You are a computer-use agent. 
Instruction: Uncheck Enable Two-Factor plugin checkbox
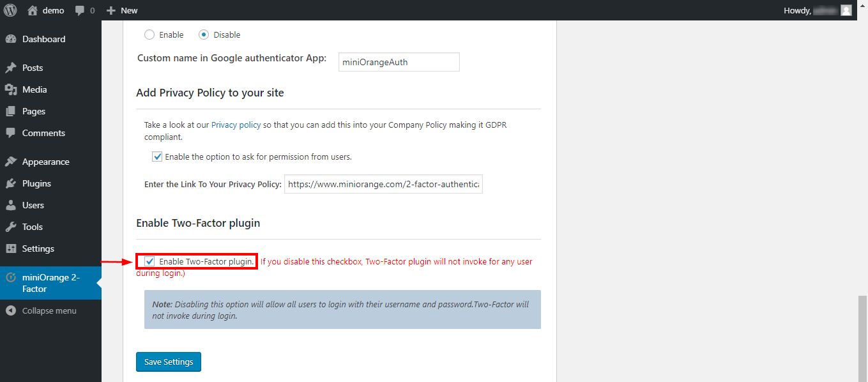(x=149, y=261)
